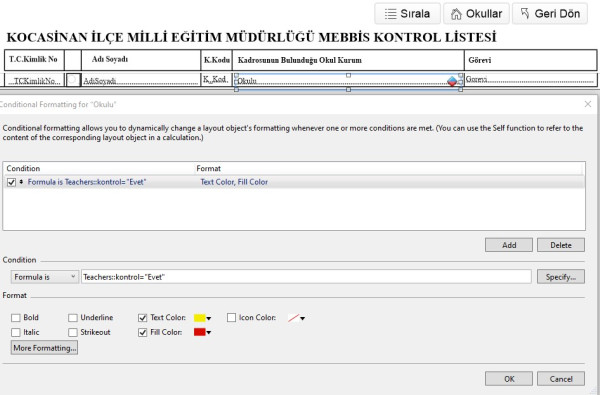Select the AdiSoyadi field on the layout

[140, 80]
